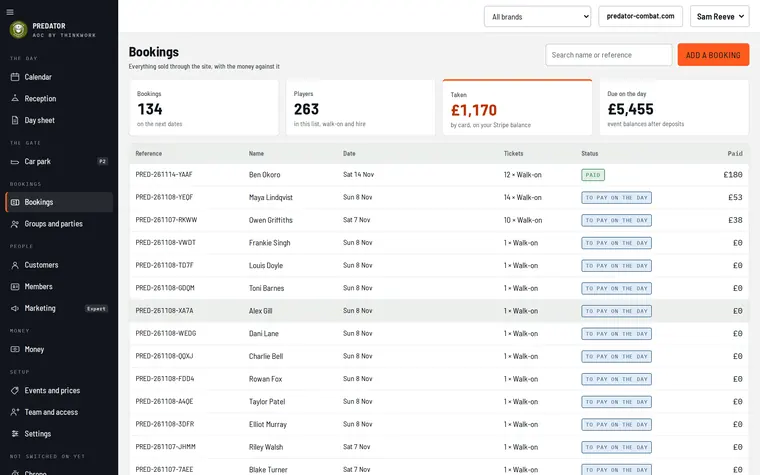The height and width of the screenshot is (475, 760).
Task: Click the Marketing megaphone icon
Action: click(x=15, y=308)
